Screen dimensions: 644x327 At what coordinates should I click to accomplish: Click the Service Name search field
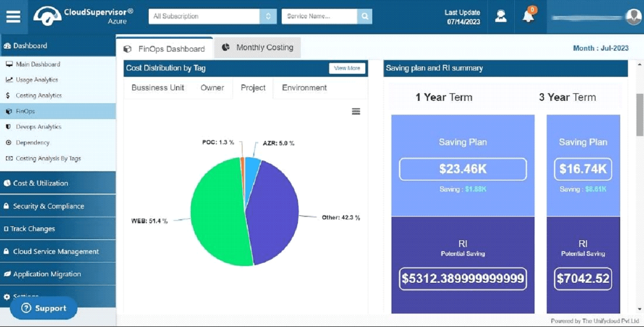[x=319, y=16]
